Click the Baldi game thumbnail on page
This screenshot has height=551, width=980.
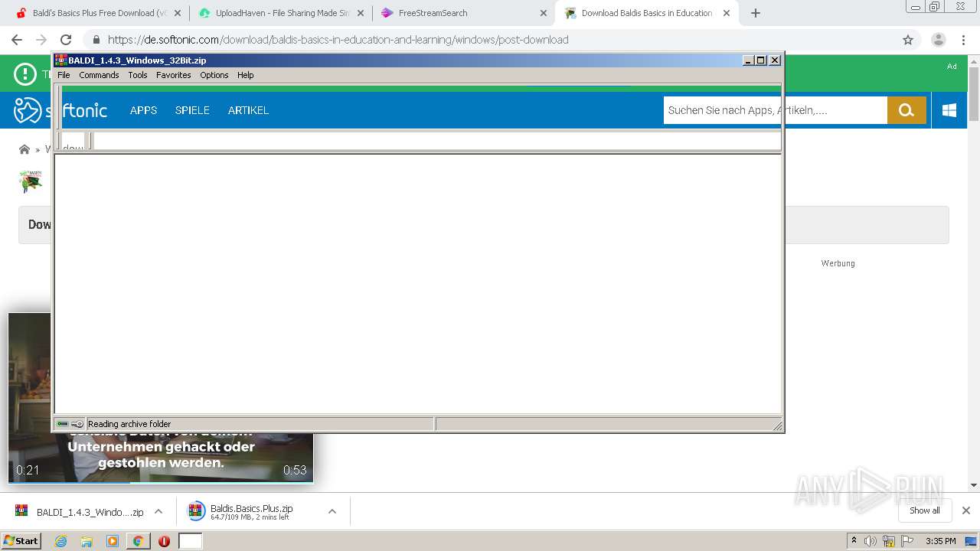(x=31, y=181)
